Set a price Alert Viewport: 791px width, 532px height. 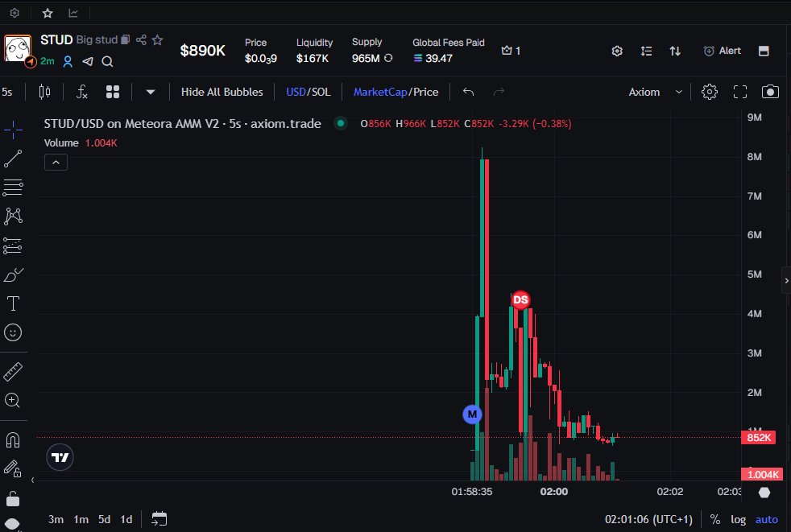tap(722, 51)
